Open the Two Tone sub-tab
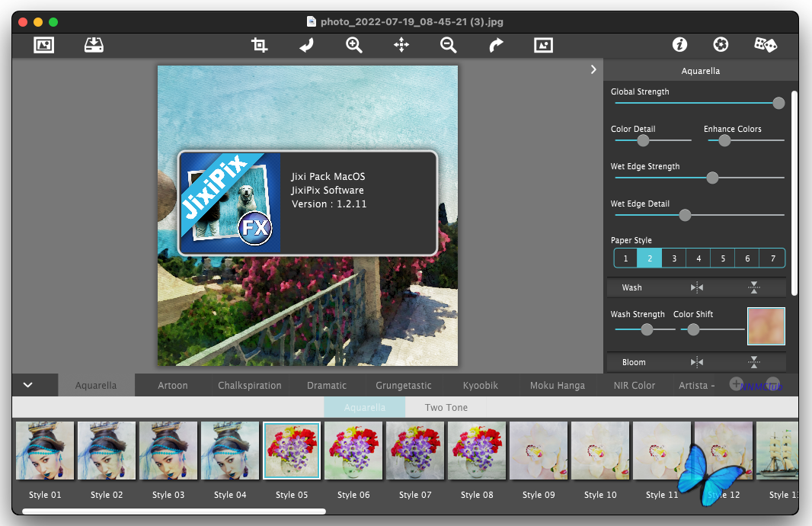Viewport: 812px width, 526px height. click(446, 408)
